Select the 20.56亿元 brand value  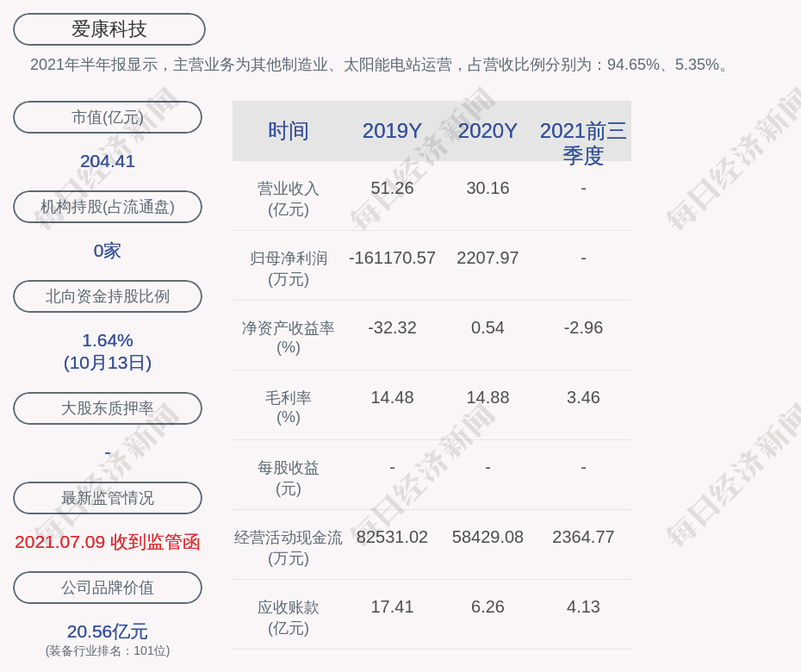108,632
